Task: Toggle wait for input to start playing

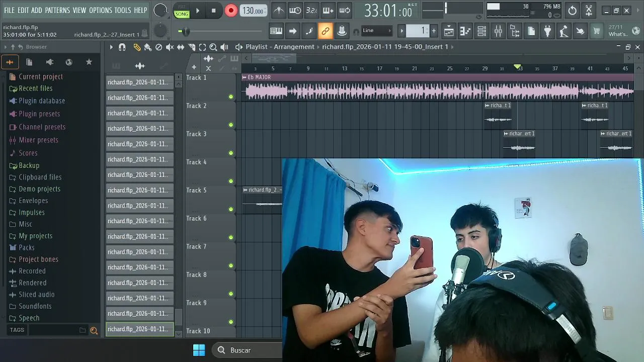Action: click(295, 10)
